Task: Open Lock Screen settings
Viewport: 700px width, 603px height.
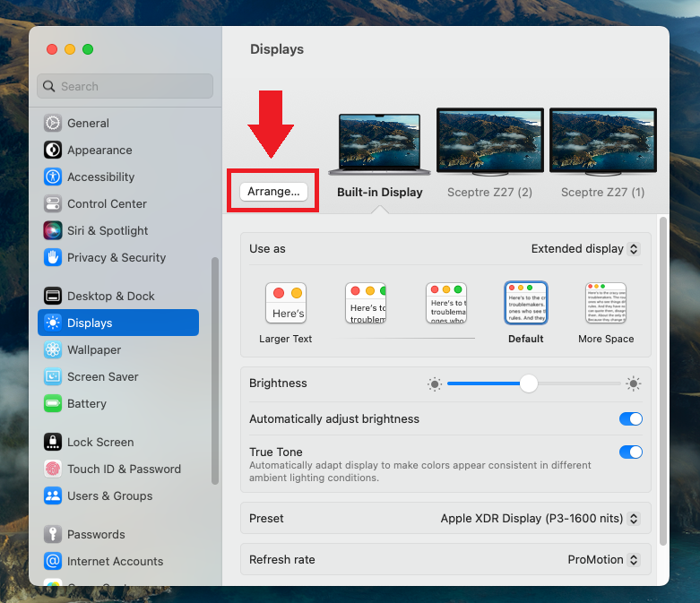Action: click(x=99, y=443)
